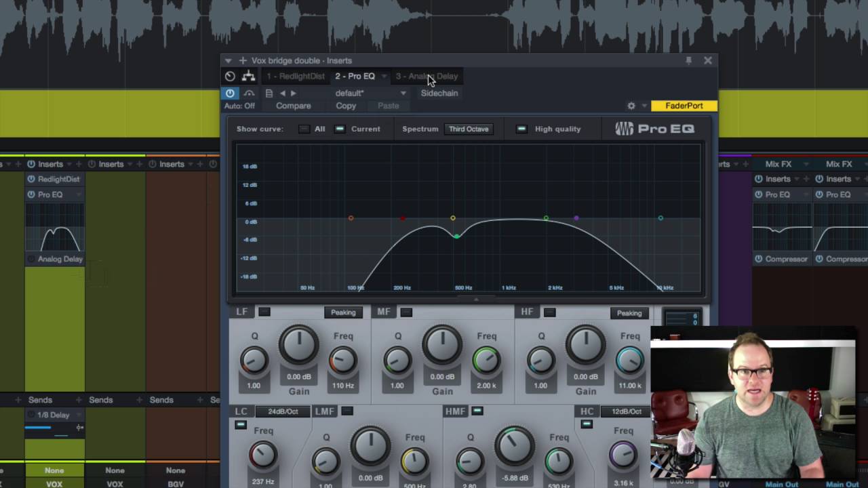
Task: Select the 2 - Pro EQ tab
Action: (x=355, y=77)
